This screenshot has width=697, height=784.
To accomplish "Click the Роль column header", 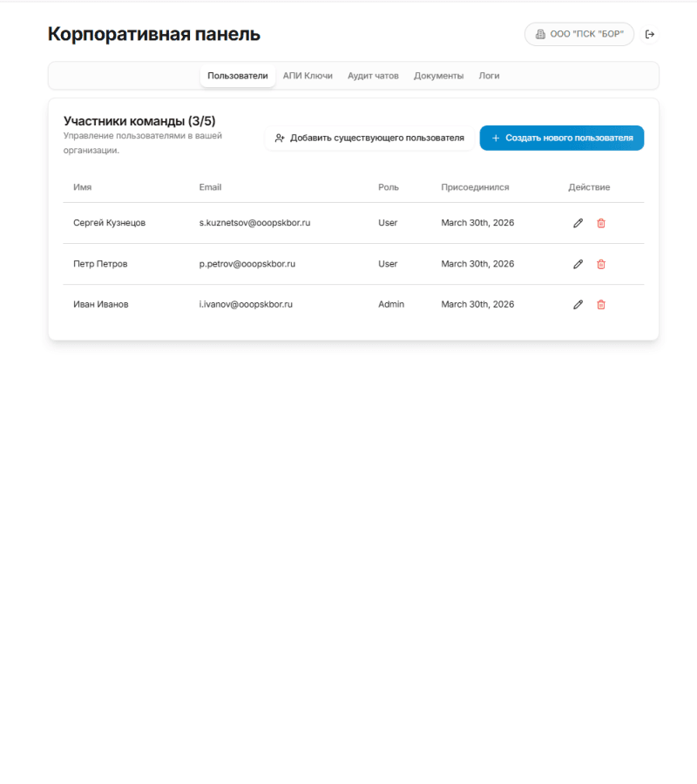I will [389, 187].
